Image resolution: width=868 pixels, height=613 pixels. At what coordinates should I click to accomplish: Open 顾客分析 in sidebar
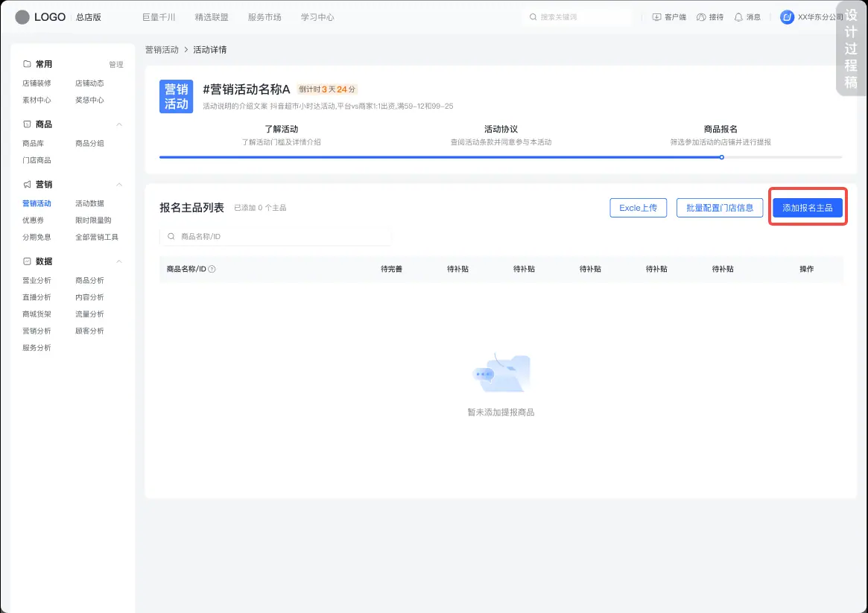pos(89,331)
